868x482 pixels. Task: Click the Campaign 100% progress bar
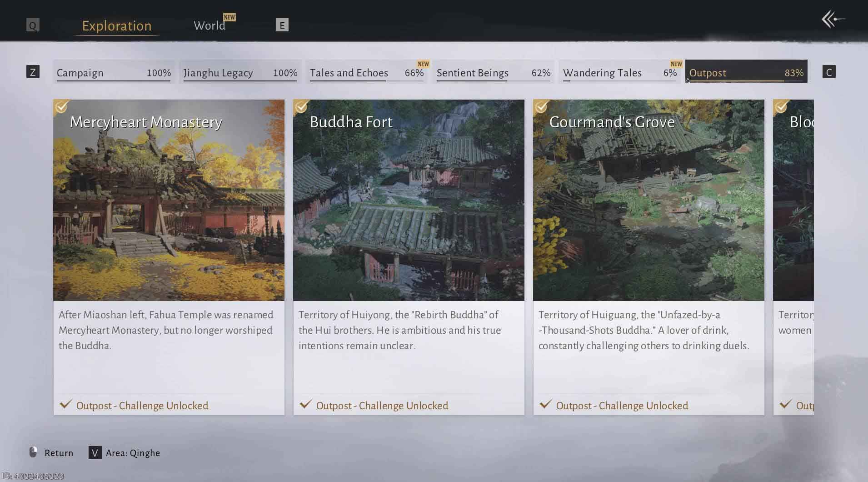point(114,81)
